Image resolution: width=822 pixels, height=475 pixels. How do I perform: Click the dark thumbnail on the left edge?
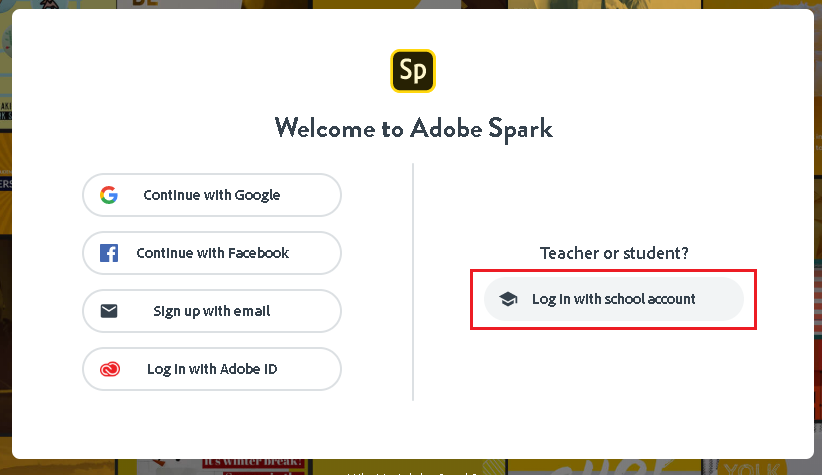tap(5, 185)
